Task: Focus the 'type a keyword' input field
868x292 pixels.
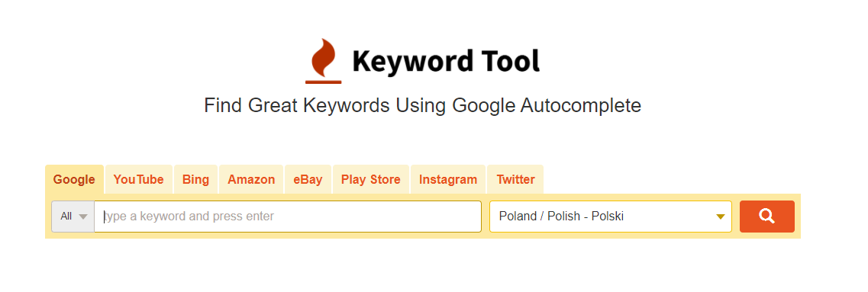Action: (x=288, y=217)
